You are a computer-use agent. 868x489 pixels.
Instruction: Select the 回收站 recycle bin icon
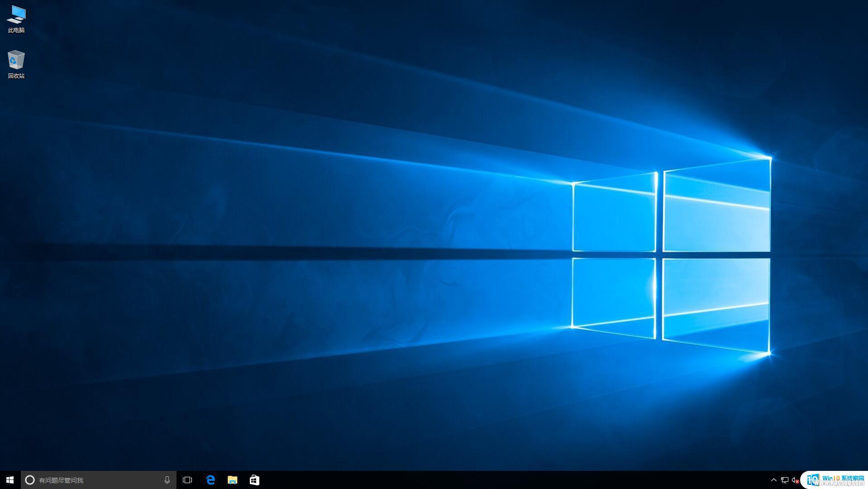pos(16,64)
